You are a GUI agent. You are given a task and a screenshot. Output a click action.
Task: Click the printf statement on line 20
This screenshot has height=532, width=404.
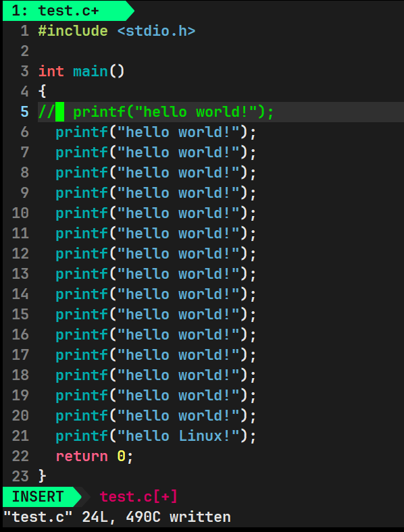pyautogui.click(x=156, y=416)
